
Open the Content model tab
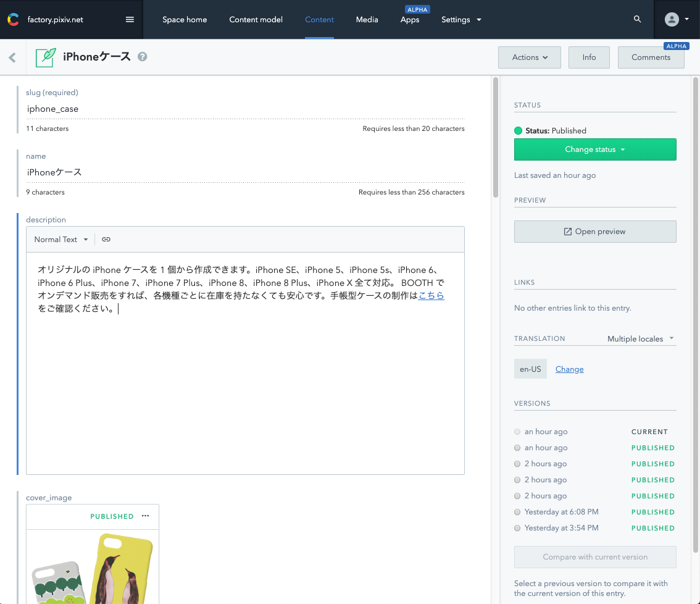pos(256,20)
